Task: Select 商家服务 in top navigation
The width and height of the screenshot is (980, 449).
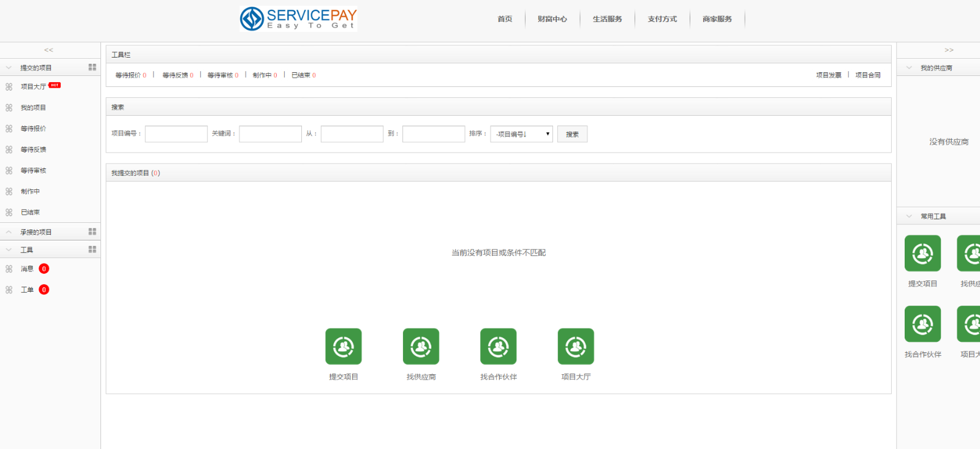Action: point(717,19)
